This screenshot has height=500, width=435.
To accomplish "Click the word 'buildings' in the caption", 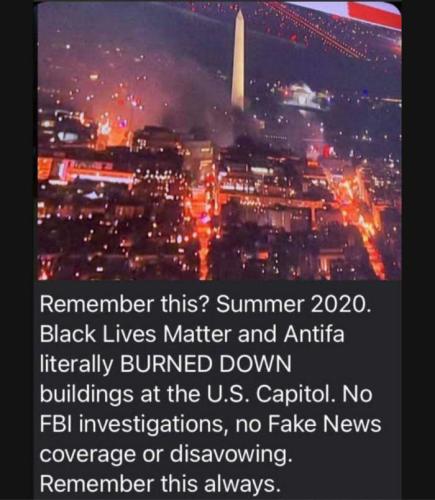I will click(x=87, y=395).
